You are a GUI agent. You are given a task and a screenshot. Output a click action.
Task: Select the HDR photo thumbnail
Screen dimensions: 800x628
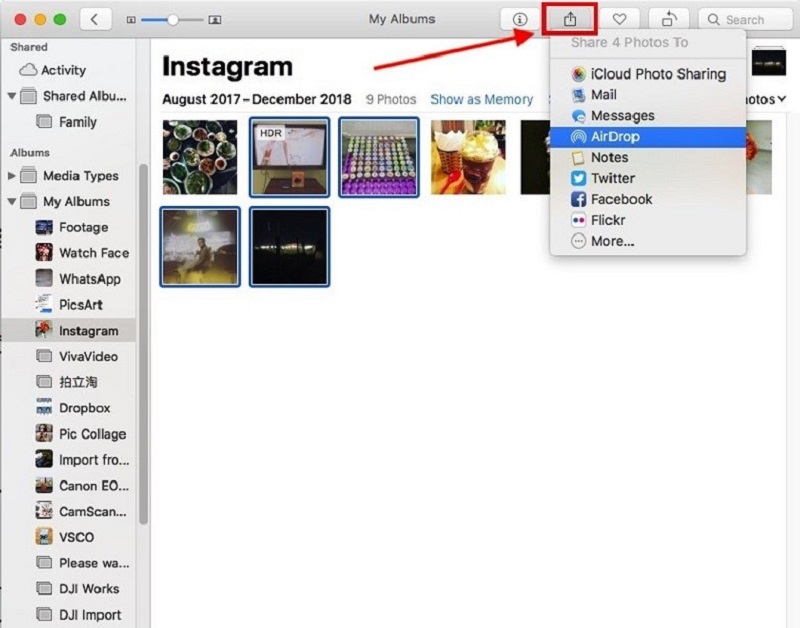pyautogui.click(x=289, y=157)
